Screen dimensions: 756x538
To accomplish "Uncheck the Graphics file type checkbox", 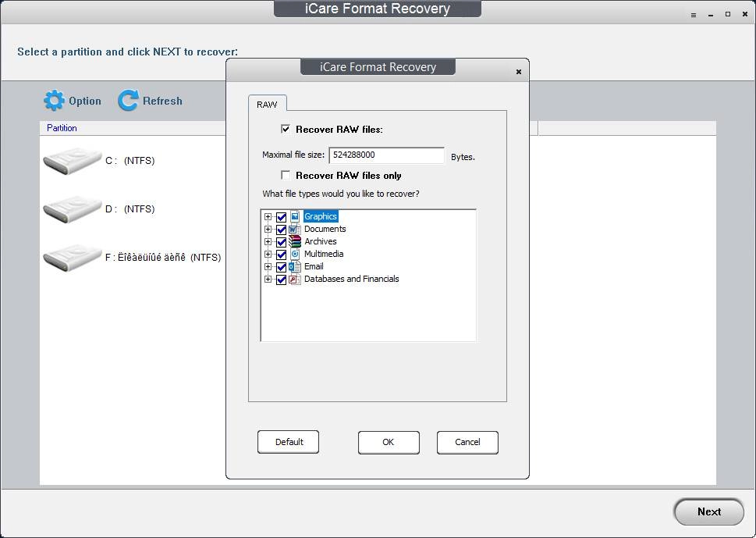I will [x=281, y=217].
